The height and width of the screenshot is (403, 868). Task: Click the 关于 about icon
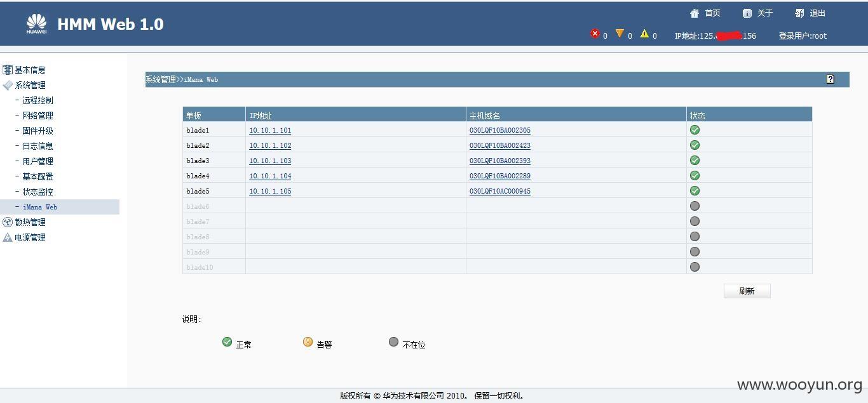pos(747,13)
